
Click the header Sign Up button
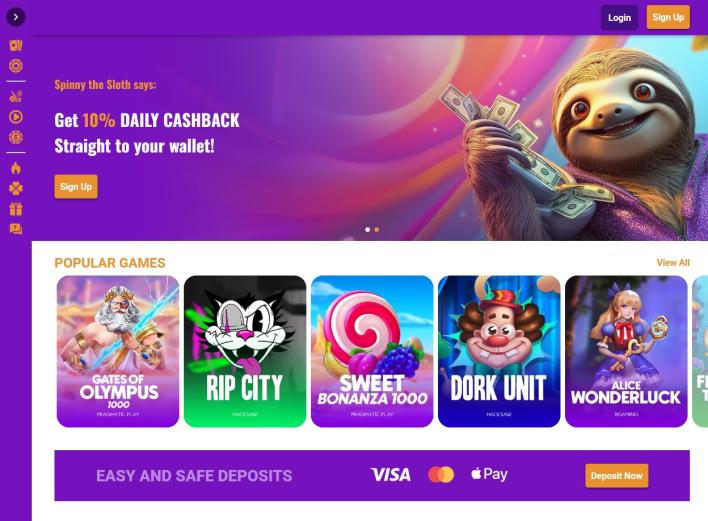668,17
